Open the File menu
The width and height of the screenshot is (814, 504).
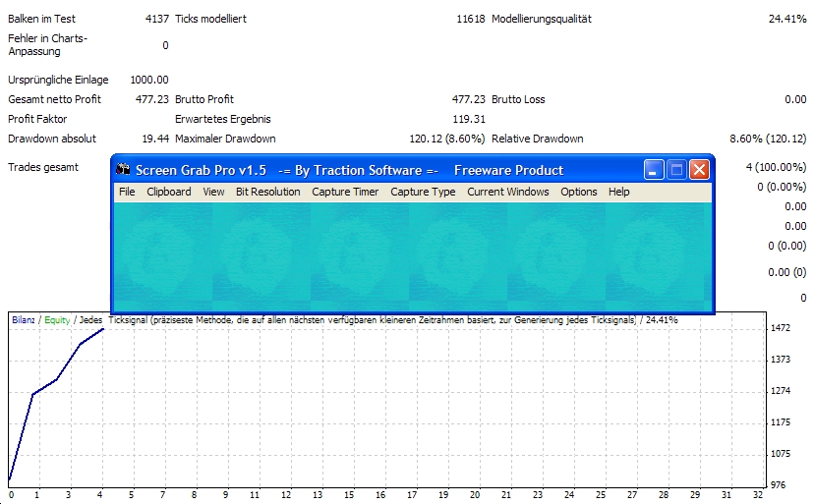127,192
